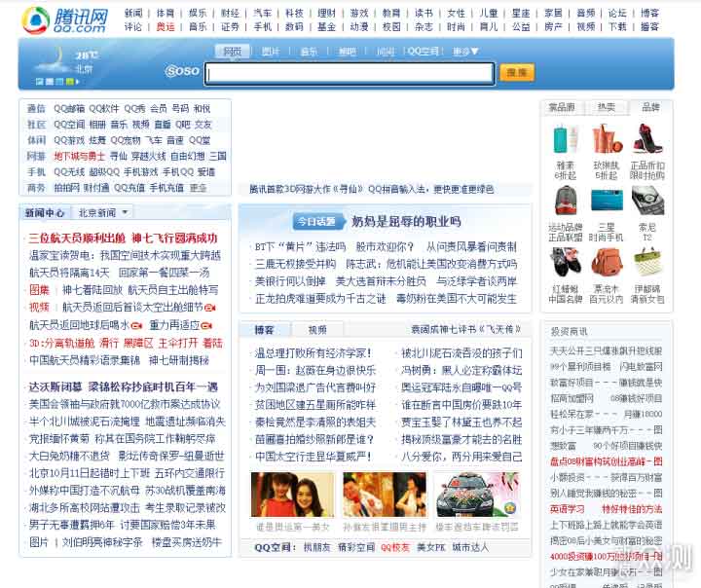Open 贾宝玉娶了林黛玉也养不起 blog post
The width and height of the screenshot is (701, 588).
[461, 423]
